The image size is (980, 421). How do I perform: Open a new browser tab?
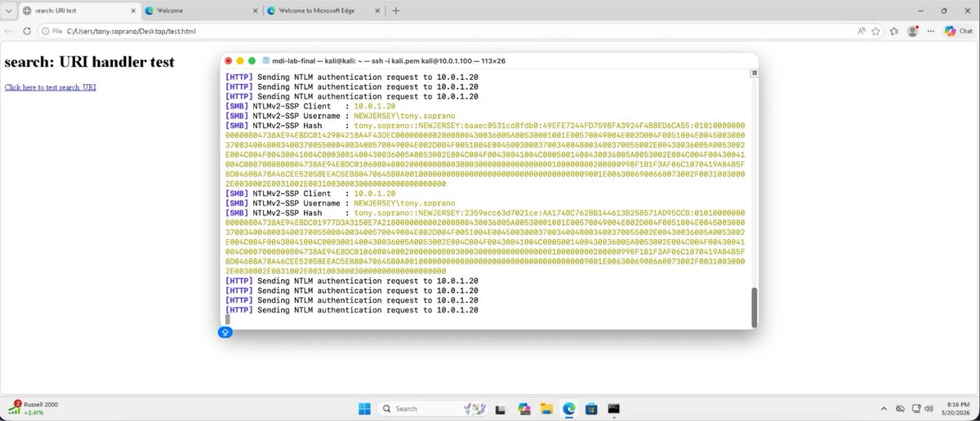point(396,11)
